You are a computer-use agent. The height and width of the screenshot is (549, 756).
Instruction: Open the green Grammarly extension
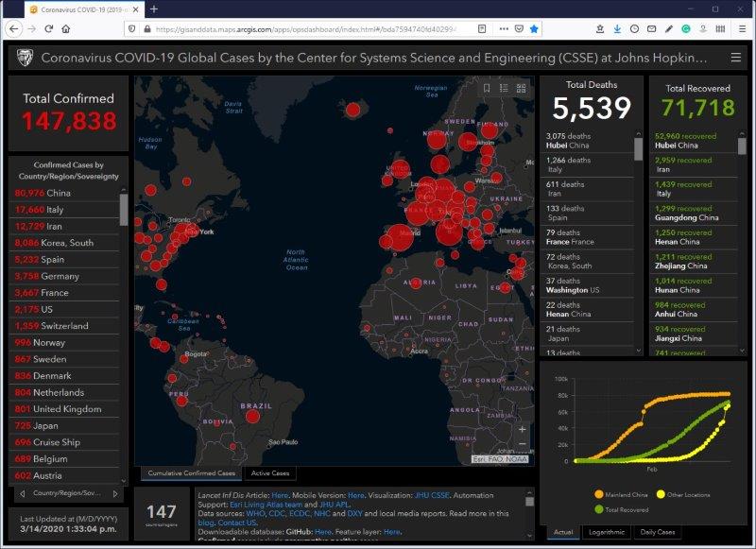[686, 29]
